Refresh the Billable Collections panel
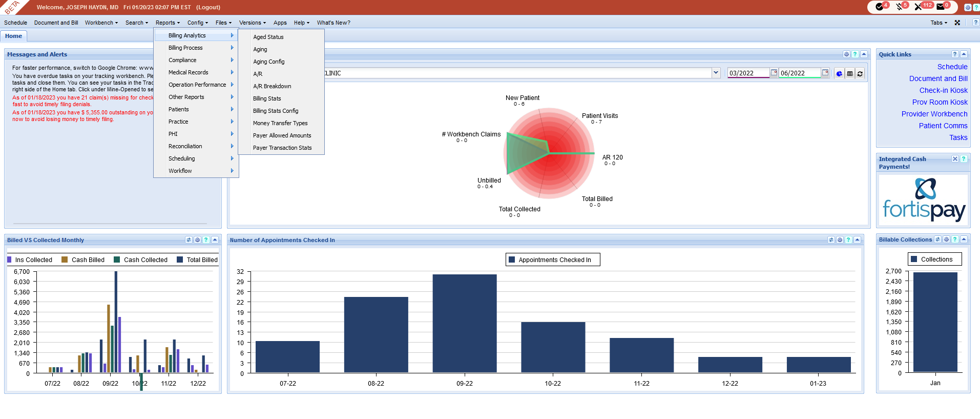Screen dimensions: 980x419 click(x=937, y=240)
